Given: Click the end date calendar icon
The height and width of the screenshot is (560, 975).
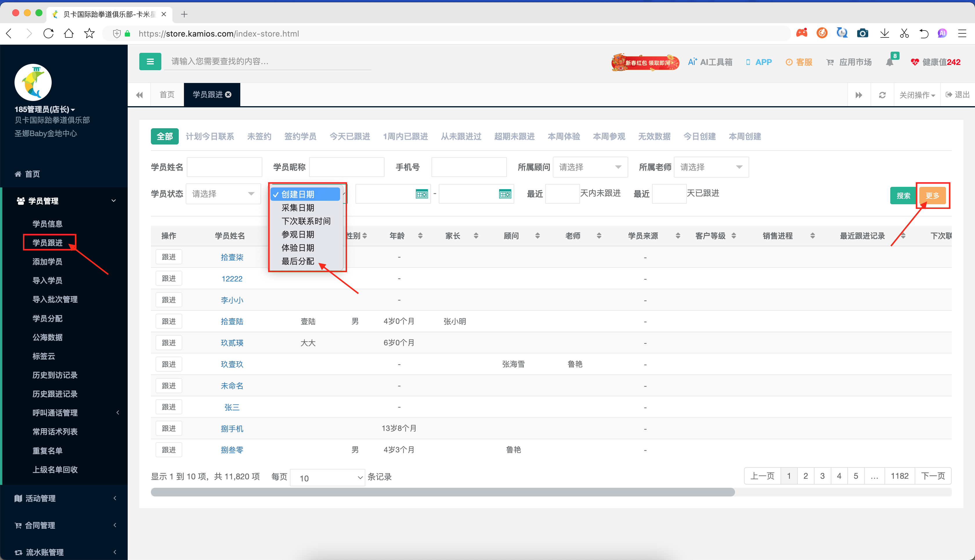Looking at the screenshot, I should pos(505,194).
